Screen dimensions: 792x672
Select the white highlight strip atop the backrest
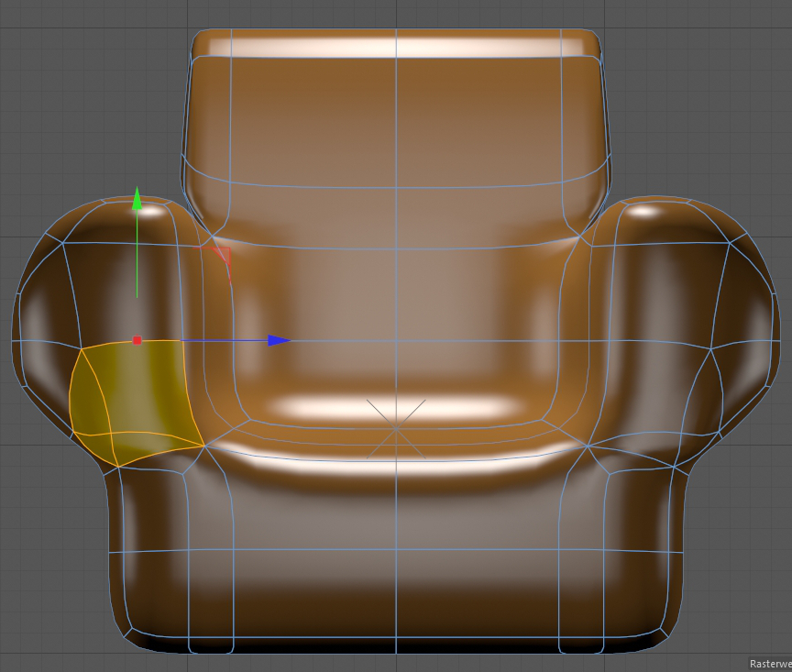[396, 45]
